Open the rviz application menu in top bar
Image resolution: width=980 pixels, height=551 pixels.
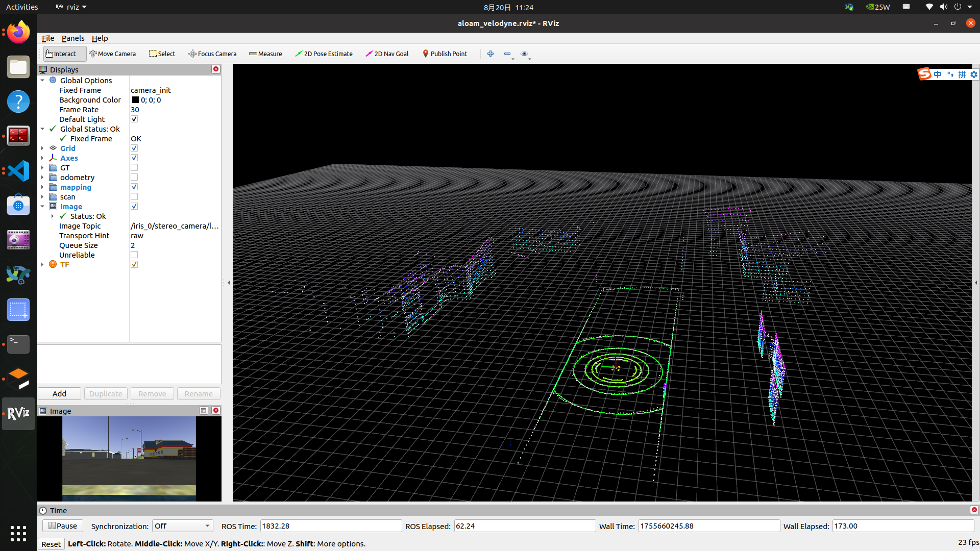[x=71, y=7]
